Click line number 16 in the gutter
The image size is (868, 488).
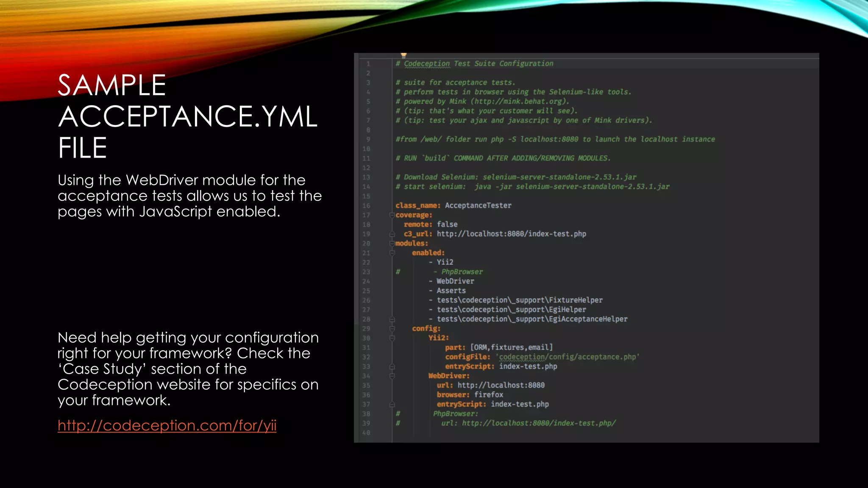tap(366, 206)
